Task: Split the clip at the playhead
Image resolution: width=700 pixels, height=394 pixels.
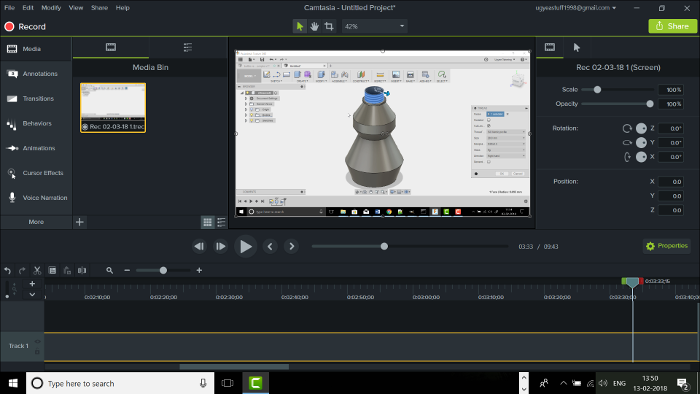Action: coord(82,270)
